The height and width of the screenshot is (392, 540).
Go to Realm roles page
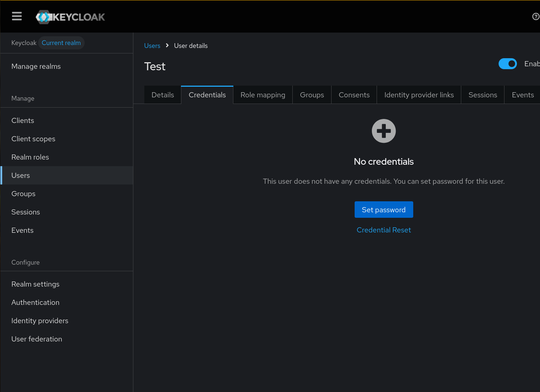click(x=30, y=157)
